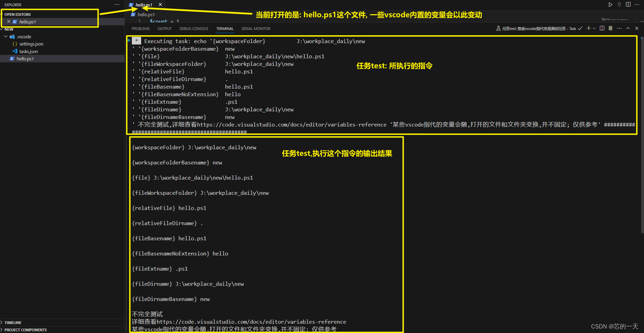644x333 pixels.
Task: Collapse OPEN EDITORS section
Action: click(x=18, y=14)
